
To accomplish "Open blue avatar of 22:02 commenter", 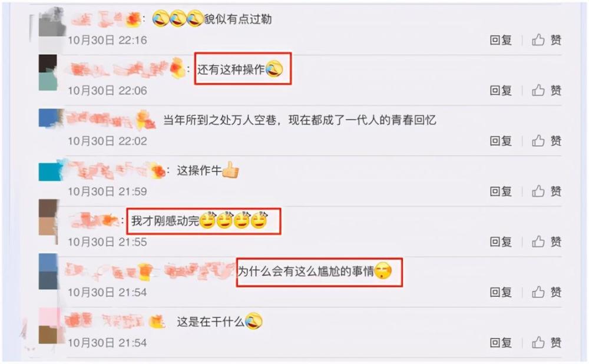I will (49, 118).
